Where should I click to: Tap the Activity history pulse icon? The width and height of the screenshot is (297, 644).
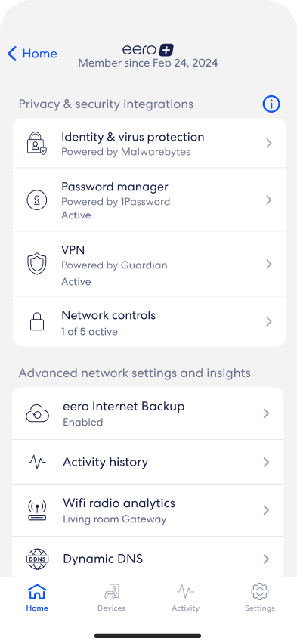coord(37,462)
